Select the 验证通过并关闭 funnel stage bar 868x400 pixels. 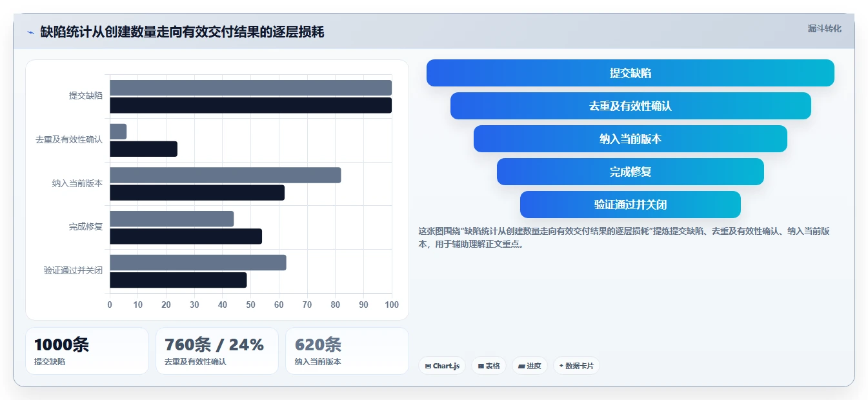(630, 205)
